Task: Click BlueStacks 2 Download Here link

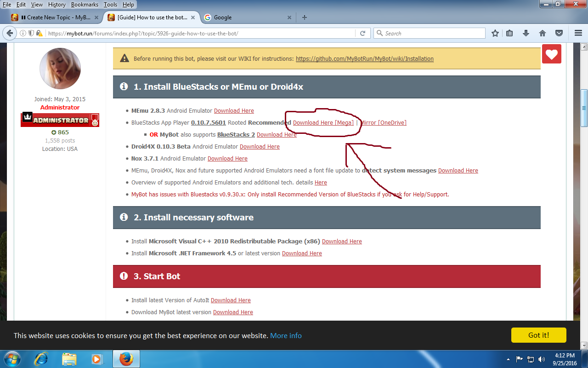Action: click(x=277, y=135)
